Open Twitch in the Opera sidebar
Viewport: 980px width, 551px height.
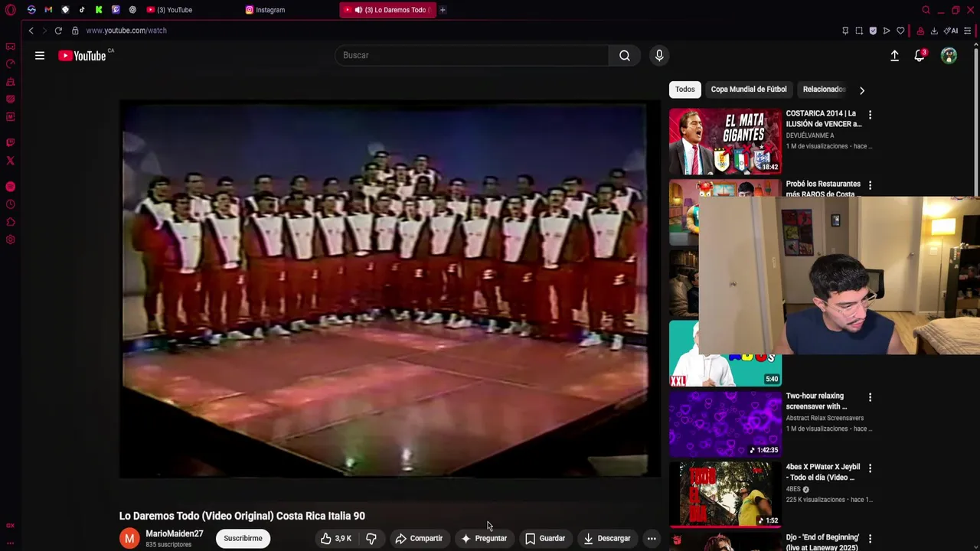click(x=11, y=142)
